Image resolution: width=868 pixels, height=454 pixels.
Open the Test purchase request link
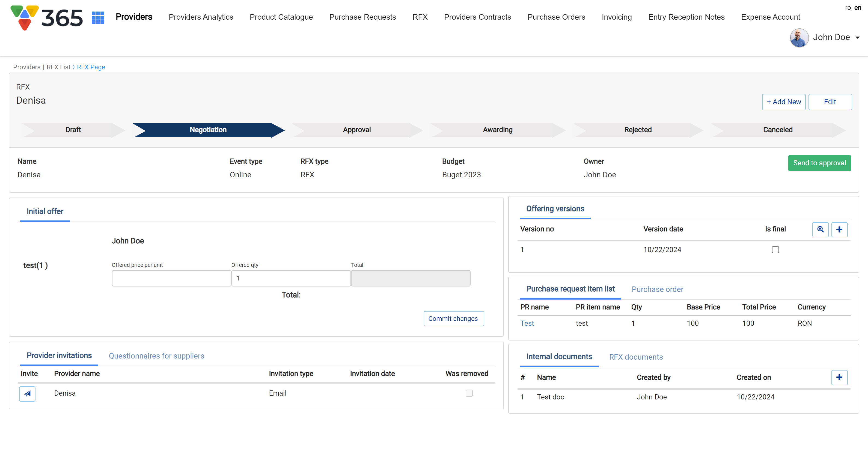tap(527, 323)
